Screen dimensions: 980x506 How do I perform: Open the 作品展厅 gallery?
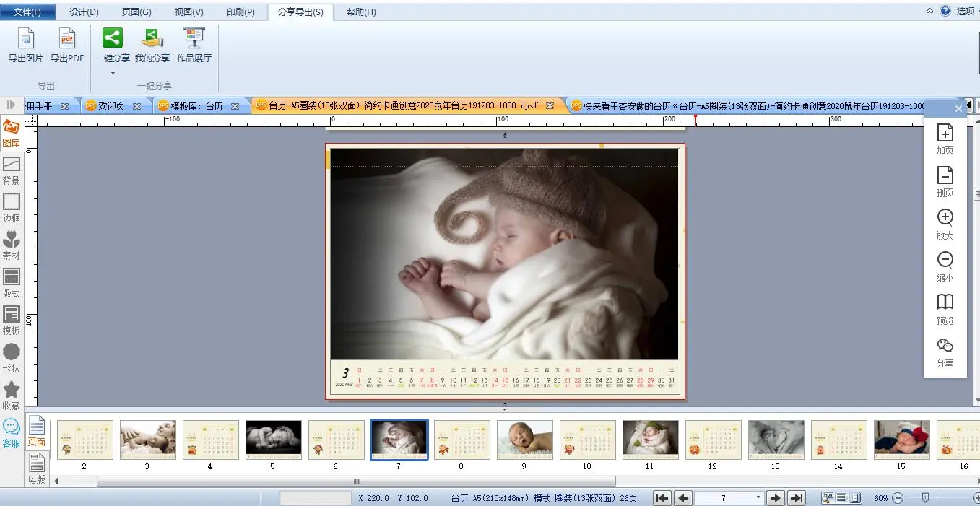pos(194,45)
